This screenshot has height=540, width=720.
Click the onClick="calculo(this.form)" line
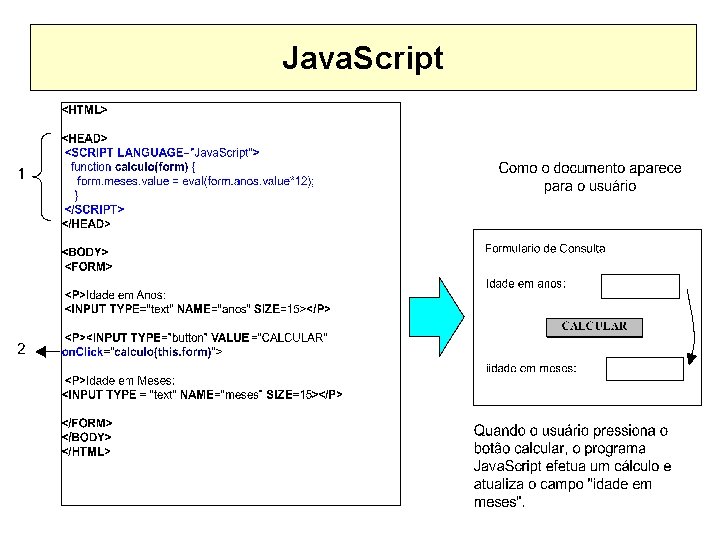142,352
